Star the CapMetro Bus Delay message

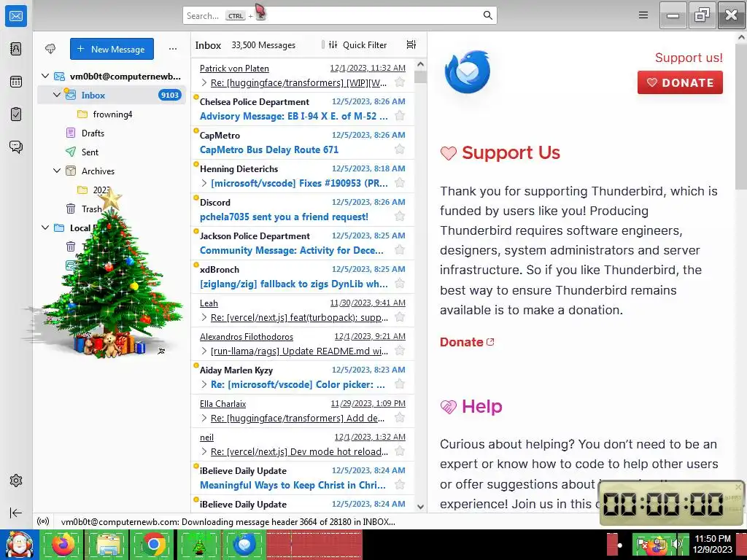point(400,149)
